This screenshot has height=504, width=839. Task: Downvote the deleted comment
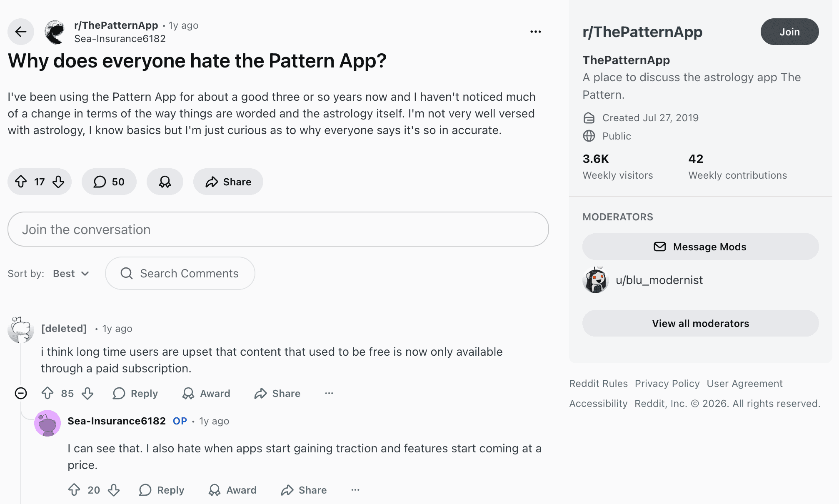(x=87, y=393)
